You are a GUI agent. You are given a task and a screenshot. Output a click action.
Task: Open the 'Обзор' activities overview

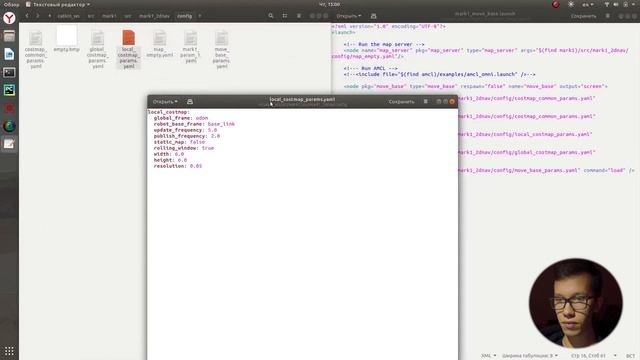(11, 4)
